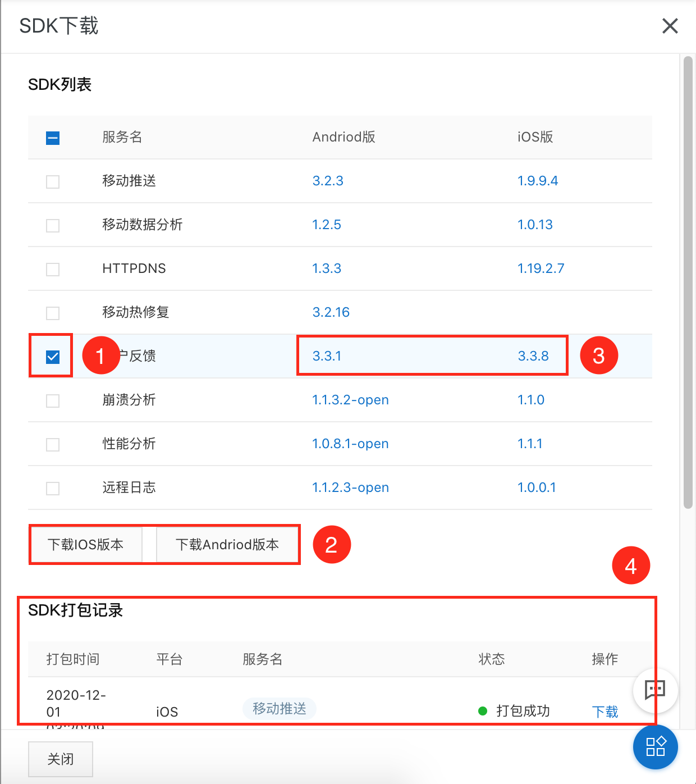Check the 移动数据分析 checkbox
This screenshot has height=784, width=696.
tap(53, 225)
